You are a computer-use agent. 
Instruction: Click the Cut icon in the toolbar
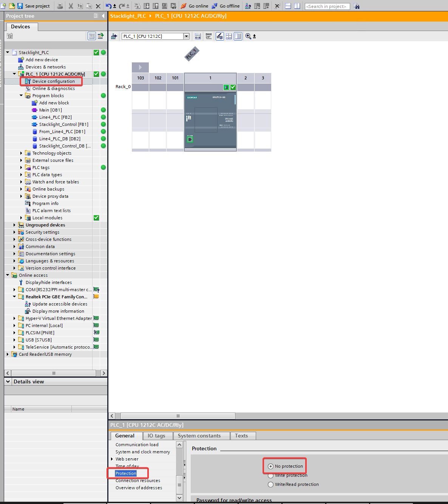pos(71,6)
